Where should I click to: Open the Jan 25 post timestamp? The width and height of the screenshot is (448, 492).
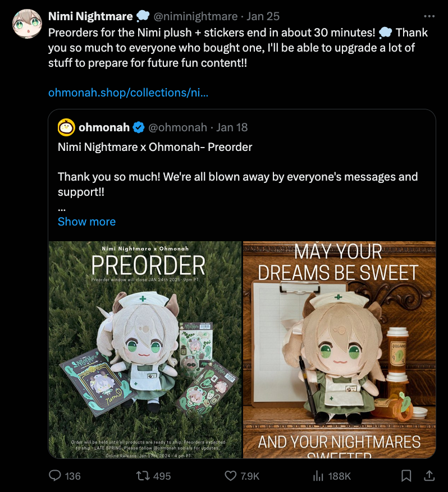(x=263, y=16)
